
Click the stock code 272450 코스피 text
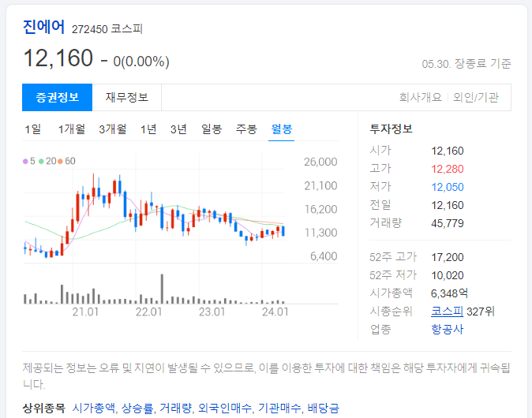(107, 29)
